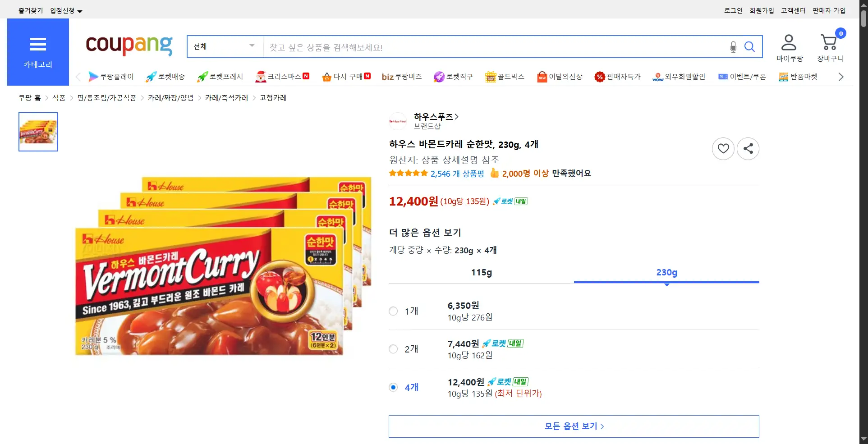Click the microphone voice search icon
The height and width of the screenshot is (444, 868).
[x=733, y=47]
